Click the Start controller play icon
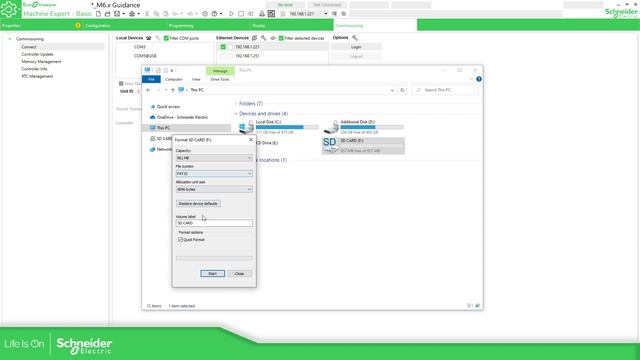The width and height of the screenshot is (640, 360). pos(231,14)
